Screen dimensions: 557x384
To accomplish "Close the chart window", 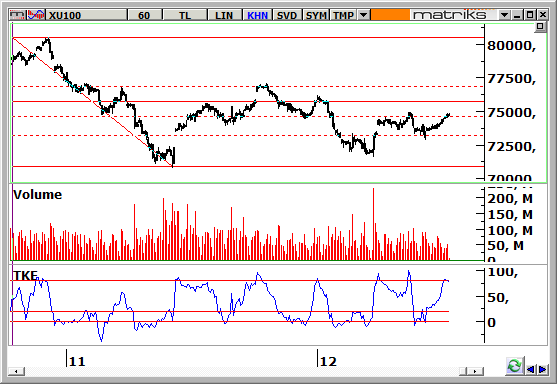I will pyautogui.click(x=543, y=15).
